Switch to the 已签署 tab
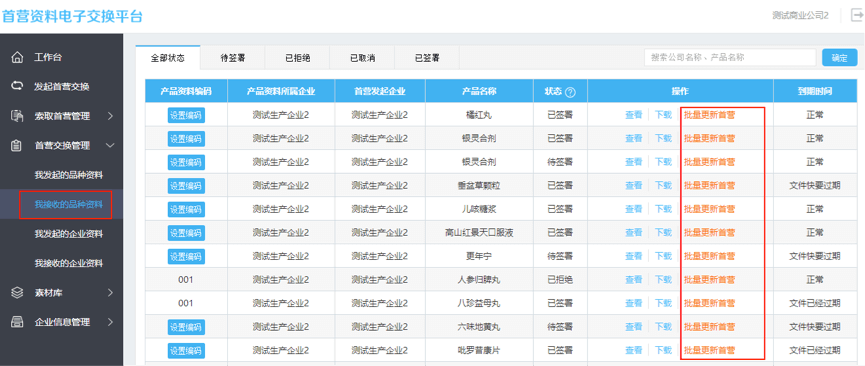 pos(427,58)
